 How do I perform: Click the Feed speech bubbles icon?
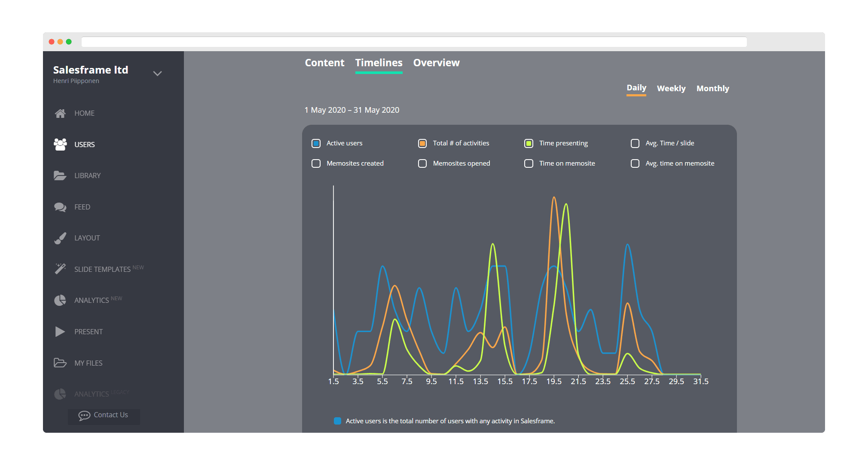tap(60, 207)
